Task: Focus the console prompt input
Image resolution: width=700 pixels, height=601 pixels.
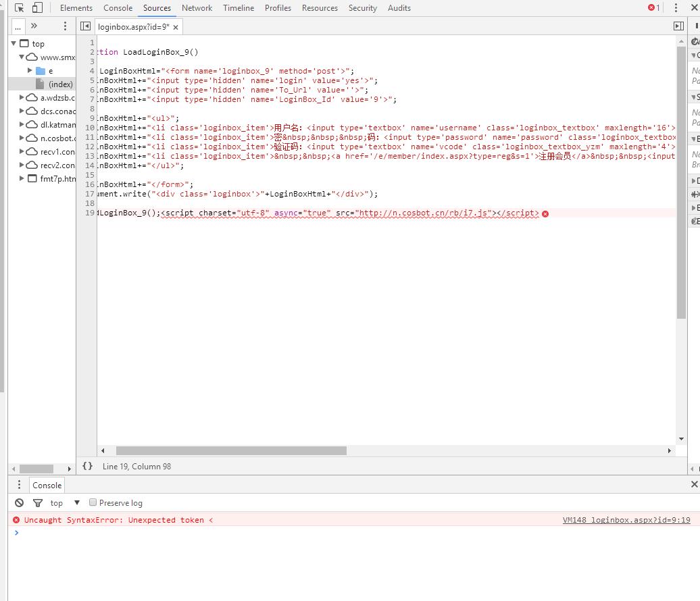Action: [x=357, y=533]
